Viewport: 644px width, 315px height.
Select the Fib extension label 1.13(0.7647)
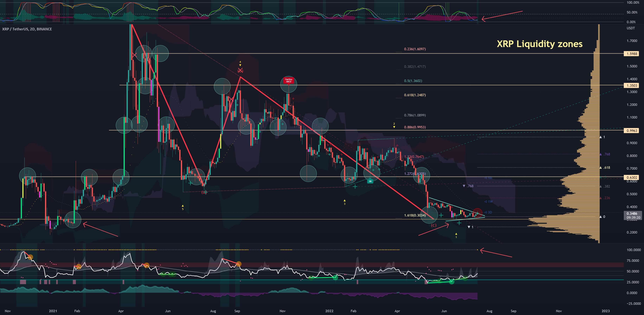click(414, 157)
